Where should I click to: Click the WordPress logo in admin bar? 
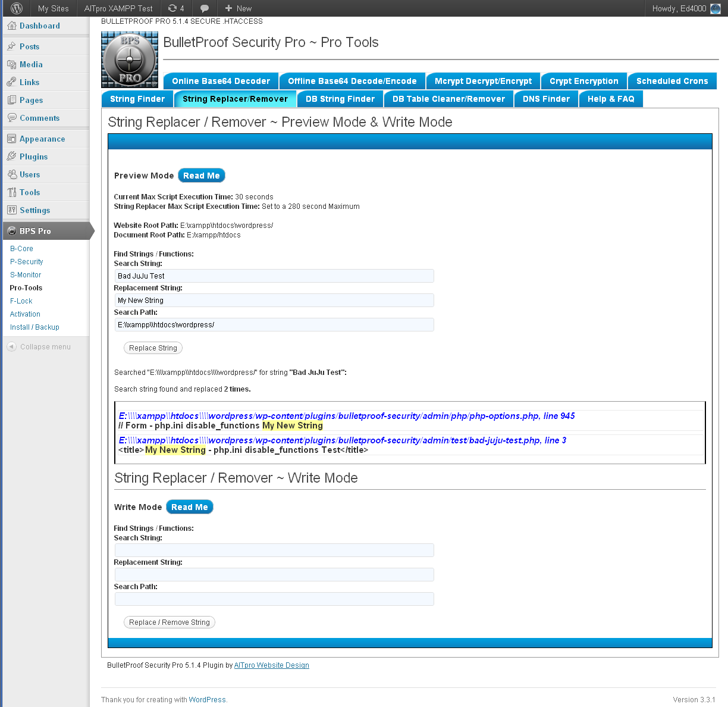pos(17,8)
